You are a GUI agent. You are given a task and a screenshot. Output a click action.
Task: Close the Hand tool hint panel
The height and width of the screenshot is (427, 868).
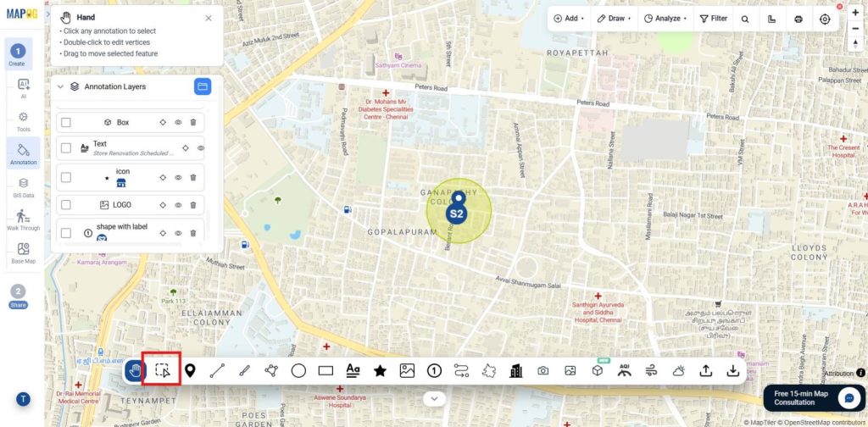point(209,19)
